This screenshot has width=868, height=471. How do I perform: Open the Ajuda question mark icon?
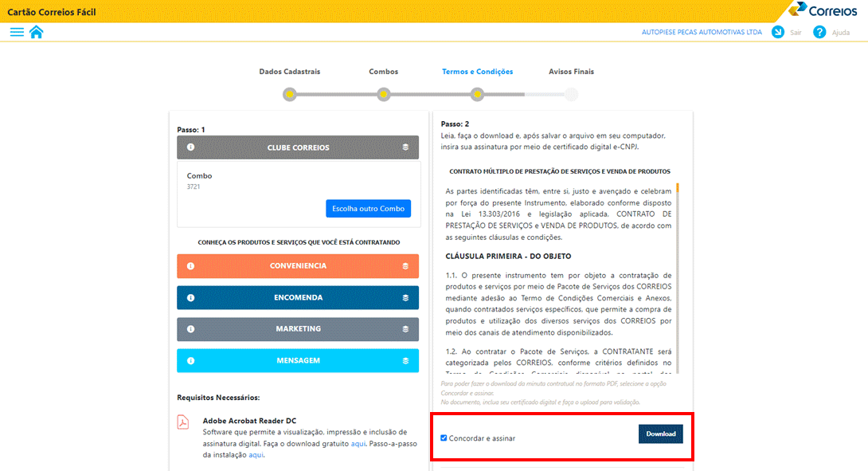coord(819,32)
